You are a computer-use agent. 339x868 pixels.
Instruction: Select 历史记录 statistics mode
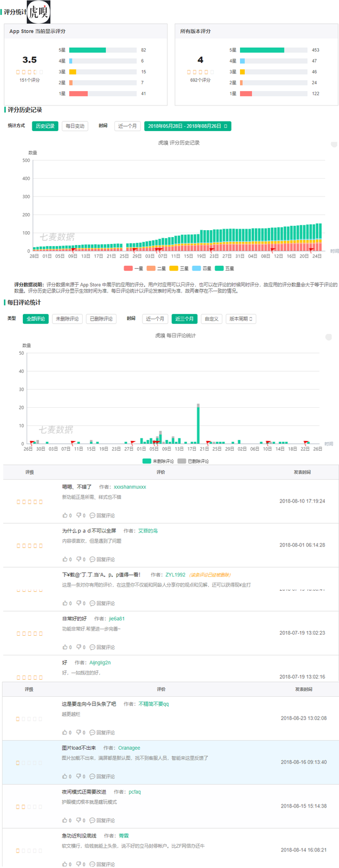46,126
